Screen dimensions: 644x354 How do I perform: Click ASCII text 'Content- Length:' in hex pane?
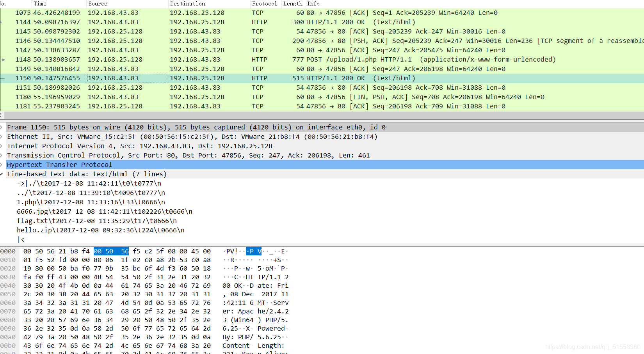tap(253, 346)
